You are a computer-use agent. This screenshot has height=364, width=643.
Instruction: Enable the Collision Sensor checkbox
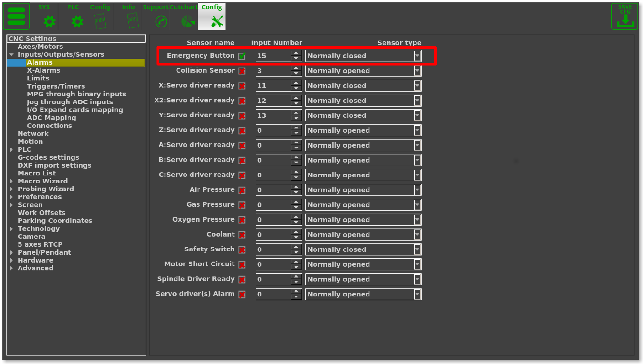point(242,71)
